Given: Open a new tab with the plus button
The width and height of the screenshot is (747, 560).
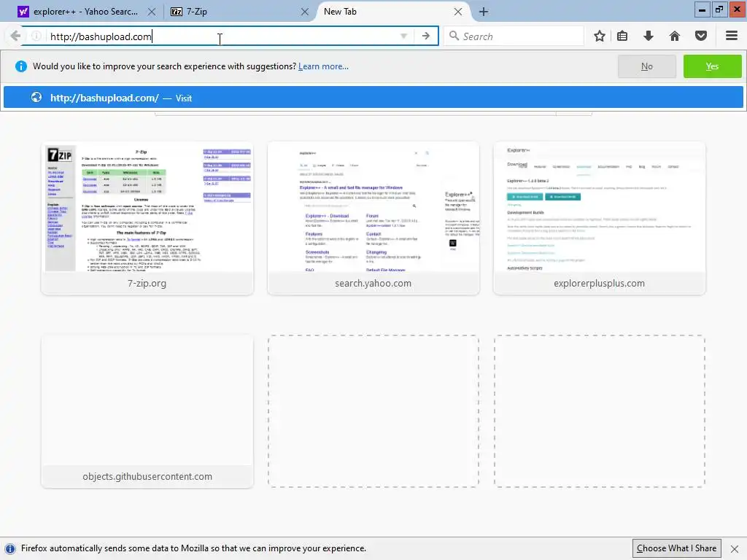Looking at the screenshot, I should coord(484,12).
